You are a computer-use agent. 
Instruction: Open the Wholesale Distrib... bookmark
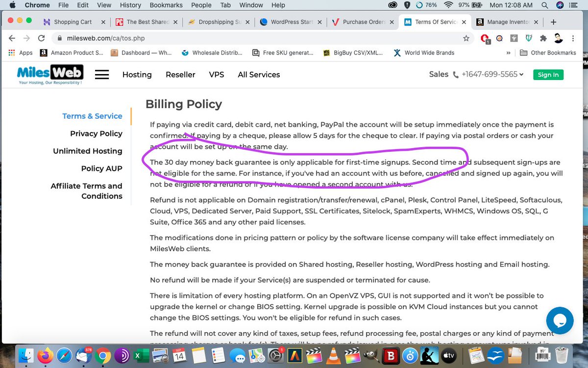(x=212, y=53)
